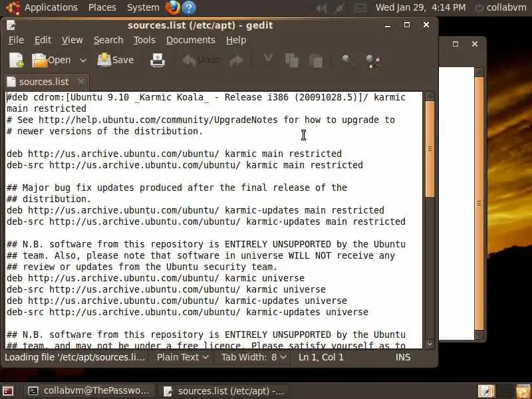Screen dimensions: 532x399
Task: Close the background window
Action: [x=475, y=44]
